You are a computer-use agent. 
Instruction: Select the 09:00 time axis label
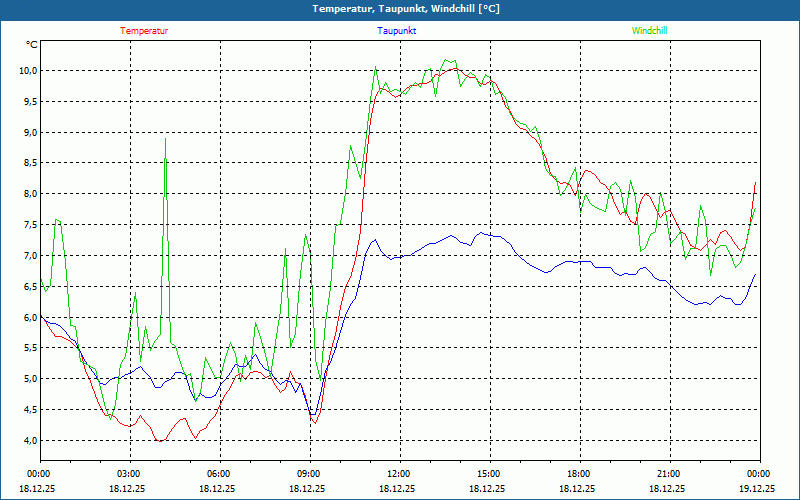(x=309, y=474)
